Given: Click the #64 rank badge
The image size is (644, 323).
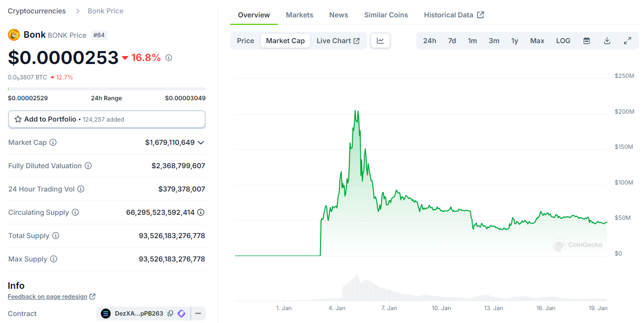Looking at the screenshot, I should click(99, 35).
